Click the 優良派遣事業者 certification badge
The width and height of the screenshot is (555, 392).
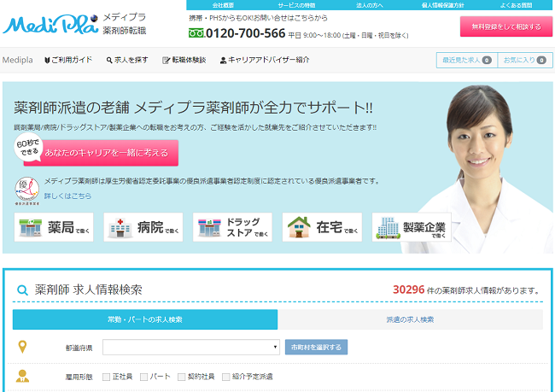pyautogui.click(x=26, y=190)
